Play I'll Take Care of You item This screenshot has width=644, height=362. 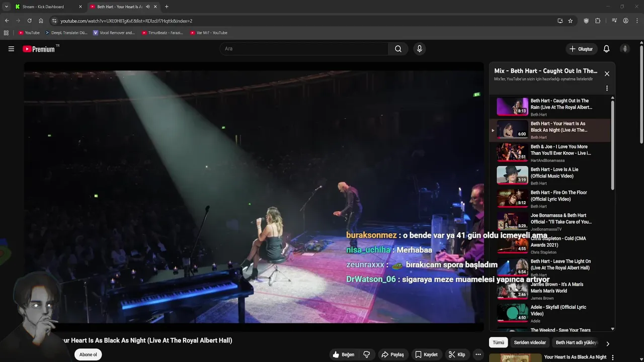pyautogui.click(x=550, y=222)
